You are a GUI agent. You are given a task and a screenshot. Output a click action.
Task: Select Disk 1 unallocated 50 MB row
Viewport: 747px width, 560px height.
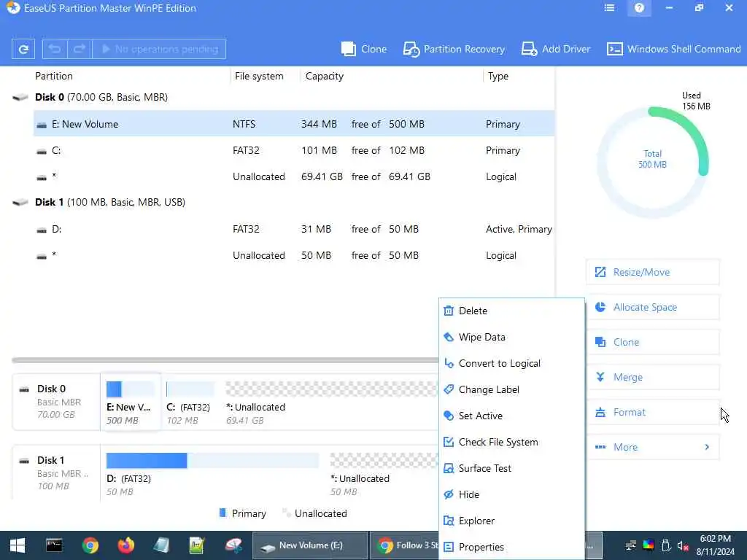[x=293, y=255]
